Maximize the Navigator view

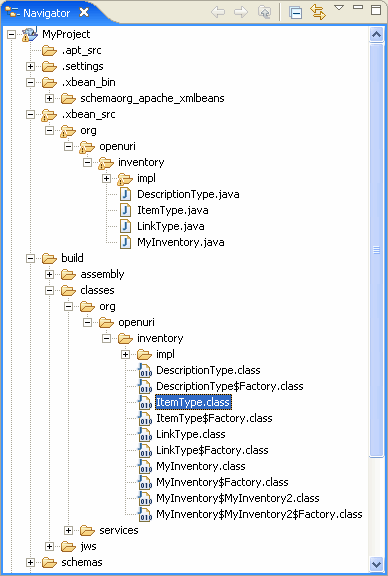click(376, 10)
